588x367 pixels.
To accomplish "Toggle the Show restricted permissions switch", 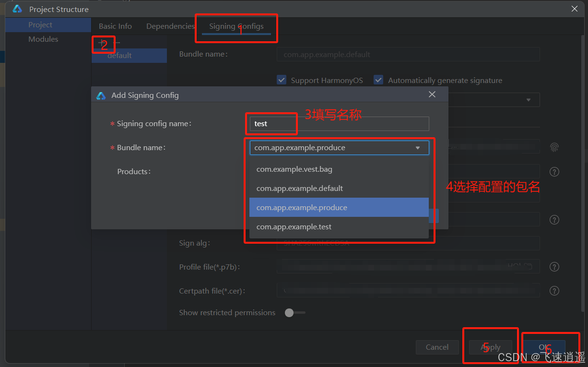I will pyautogui.click(x=294, y=313).
